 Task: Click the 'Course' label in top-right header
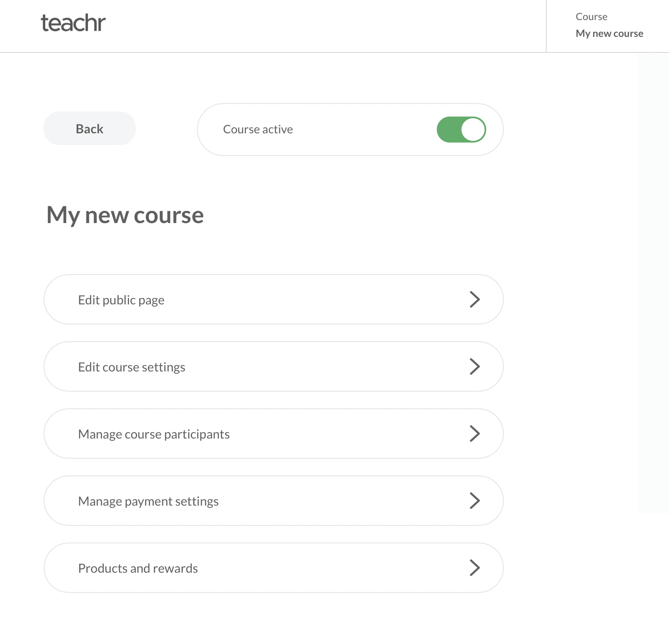tap(591, 17)
